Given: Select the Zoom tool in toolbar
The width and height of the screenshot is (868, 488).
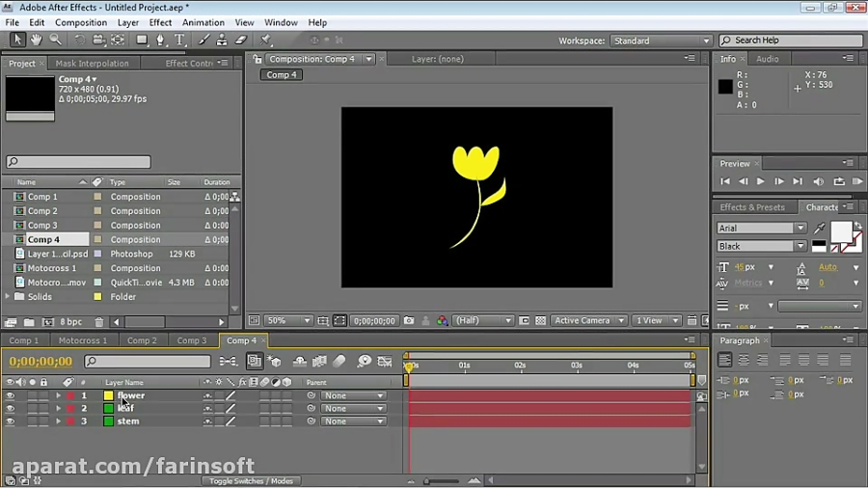Looking at the screenshot, I should 55,40.
